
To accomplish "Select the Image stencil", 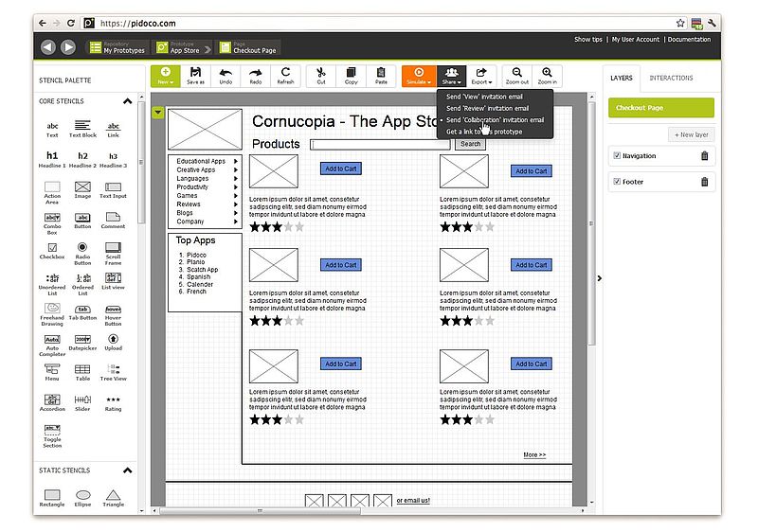I will [82, 189].
